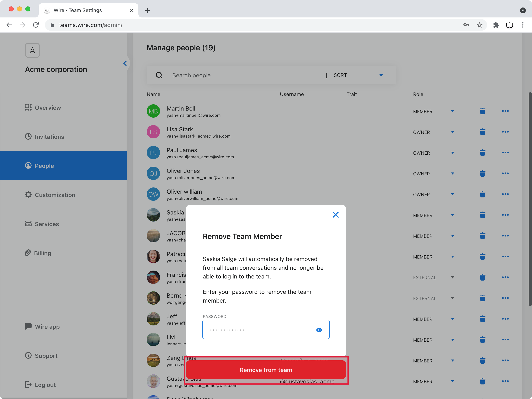
Task: Open the Wire app link
Action: [x=42, y=326]
